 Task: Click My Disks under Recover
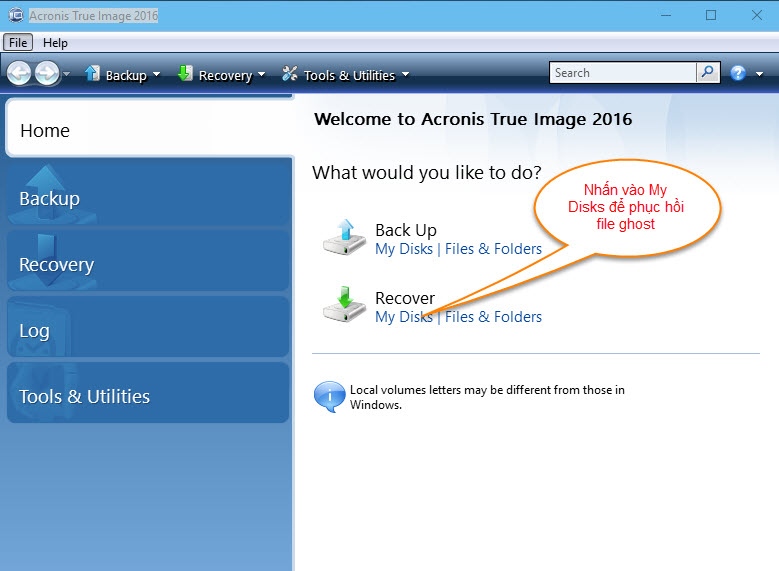[404, 317]
